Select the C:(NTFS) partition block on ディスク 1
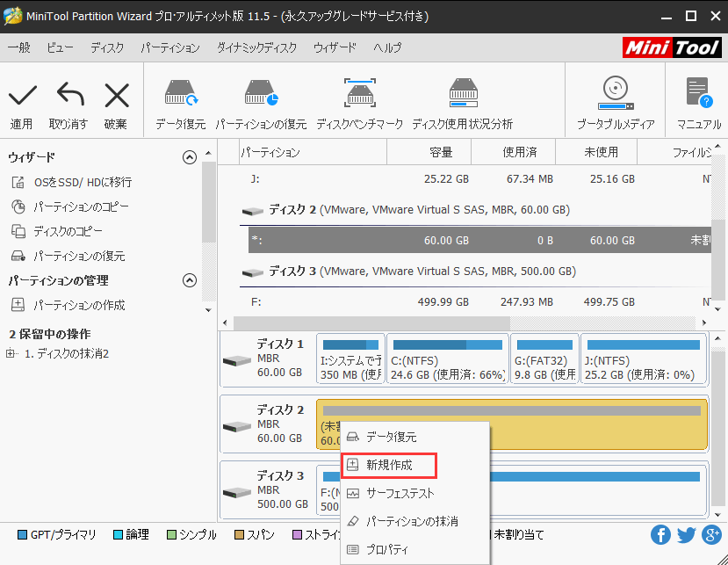The height and width of the screenshot is (565, 728). [446, 359]
